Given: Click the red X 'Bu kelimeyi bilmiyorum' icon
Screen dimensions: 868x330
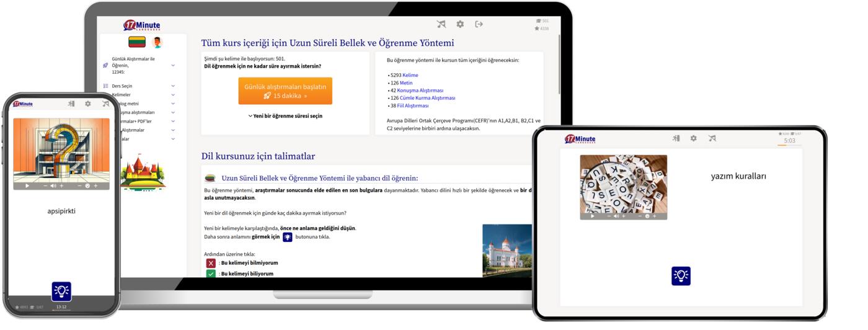Looking at the screenshot, I should pos(211,263).
